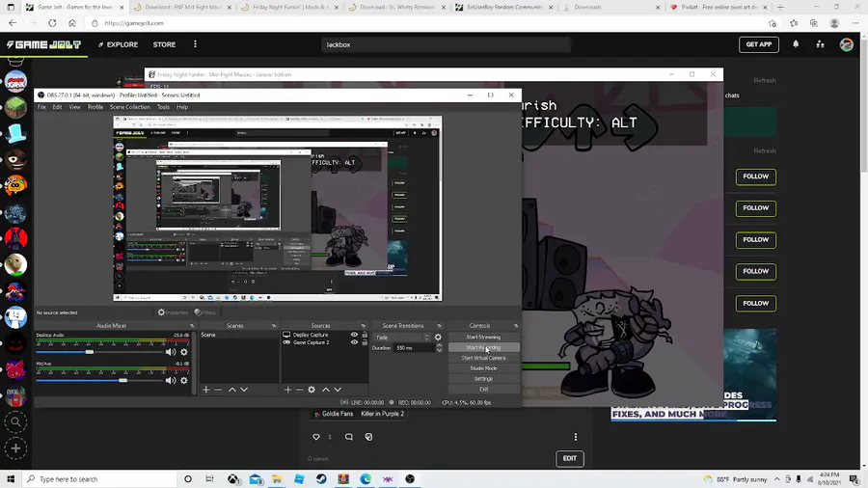868x488 pixels.
Task: Open Desktop Audio gear settings
Action: pyautogui.click(x=184, y=352)
